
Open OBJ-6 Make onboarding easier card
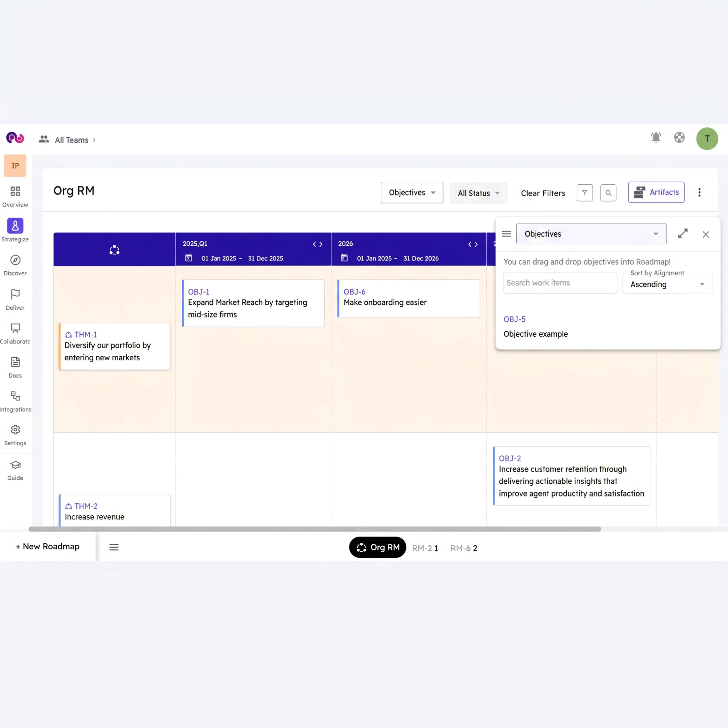408,298
